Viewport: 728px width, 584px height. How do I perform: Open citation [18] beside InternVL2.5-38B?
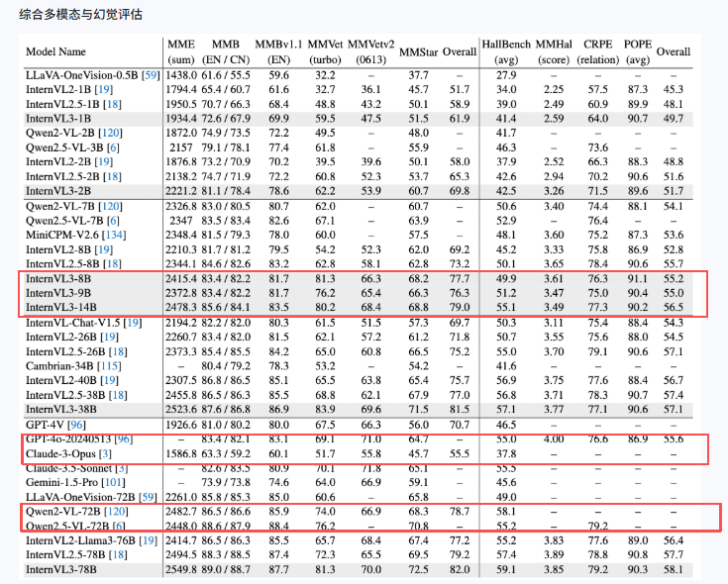point(118,395)
